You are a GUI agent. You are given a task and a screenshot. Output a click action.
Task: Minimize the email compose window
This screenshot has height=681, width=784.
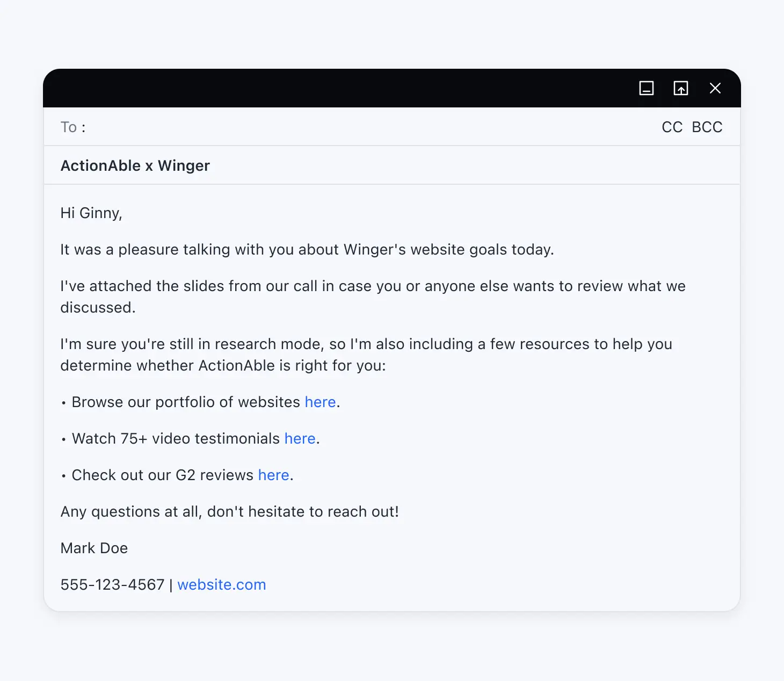(646, 88)
